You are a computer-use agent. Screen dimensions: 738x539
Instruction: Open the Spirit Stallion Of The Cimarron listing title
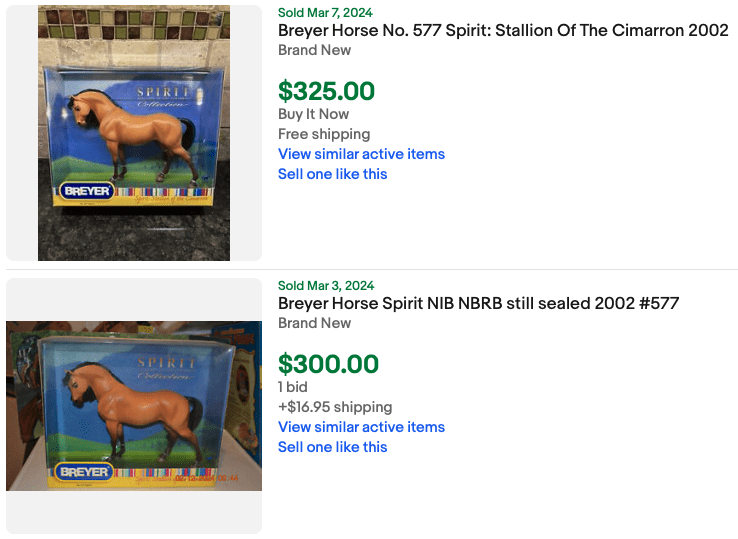pos(503,31)
